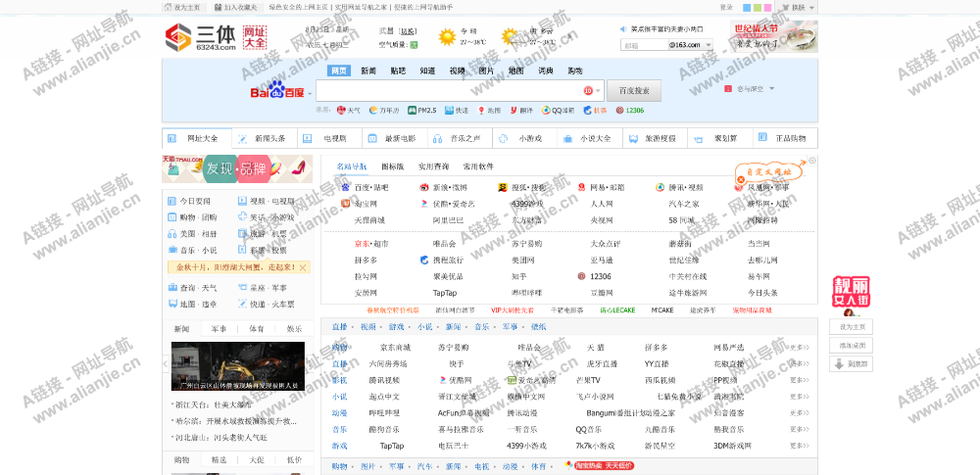Viewport: 980px width, 475px height.
Task: Switch to the 实用查询 tab
Action: coord(433,166)
